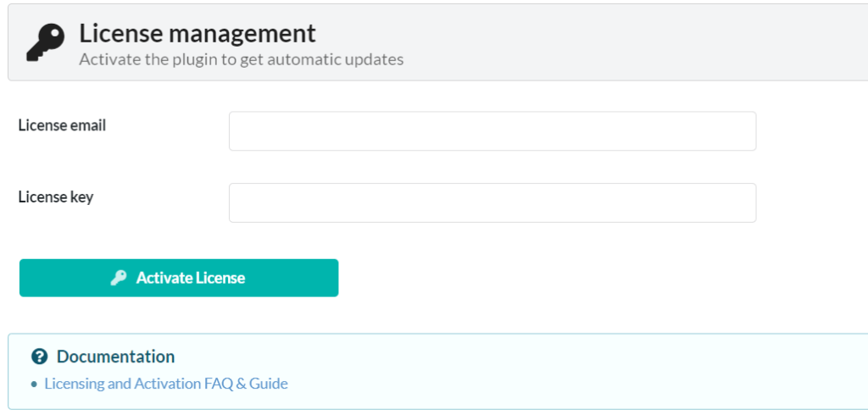868x420 pixels.
Task: Select the empty input box for the license email
Action: tap(492, 131)
